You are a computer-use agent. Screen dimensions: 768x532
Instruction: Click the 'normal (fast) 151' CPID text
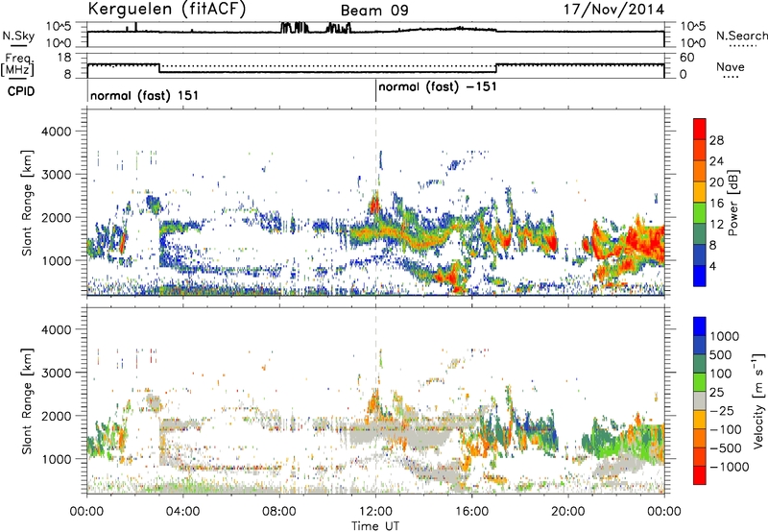145,95
